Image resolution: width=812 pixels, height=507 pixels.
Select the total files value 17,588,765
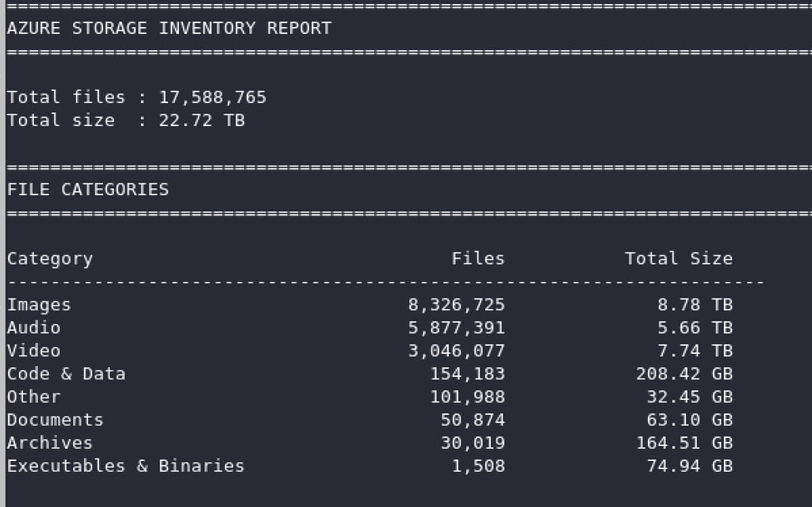213,98
